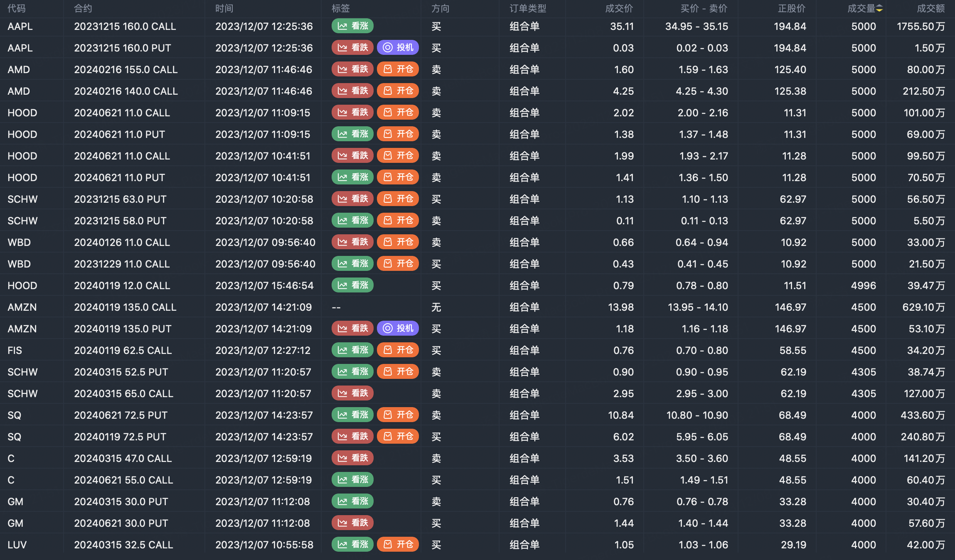Click 看跌 tag on GM 20240621 30.0 PUT row
This screenshot has height=560, width=955.
(352, 523)
